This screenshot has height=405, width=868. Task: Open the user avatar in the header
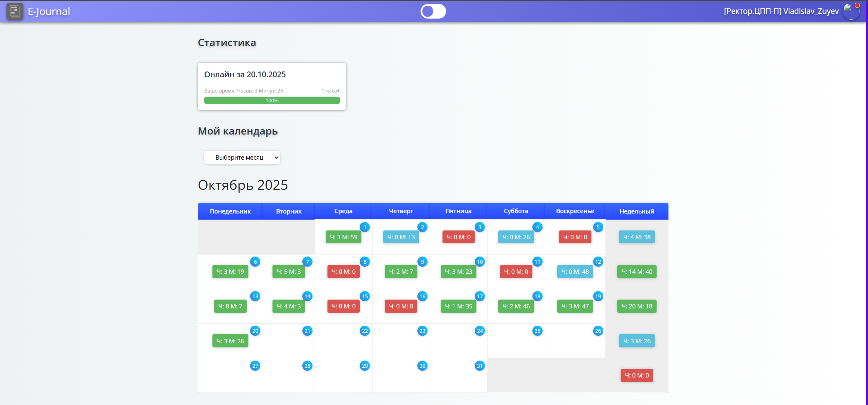(851, 11)
